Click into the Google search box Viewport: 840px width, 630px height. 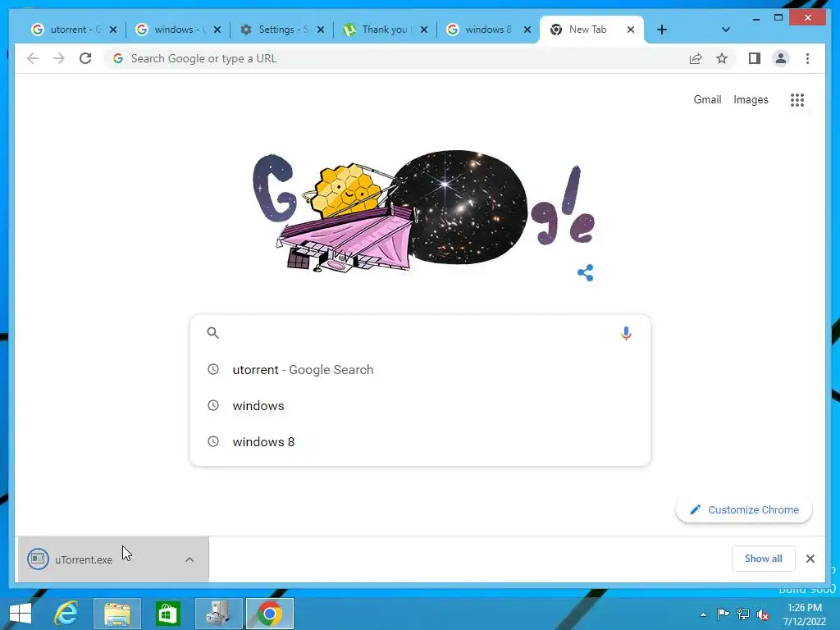[x=420, y=333]
